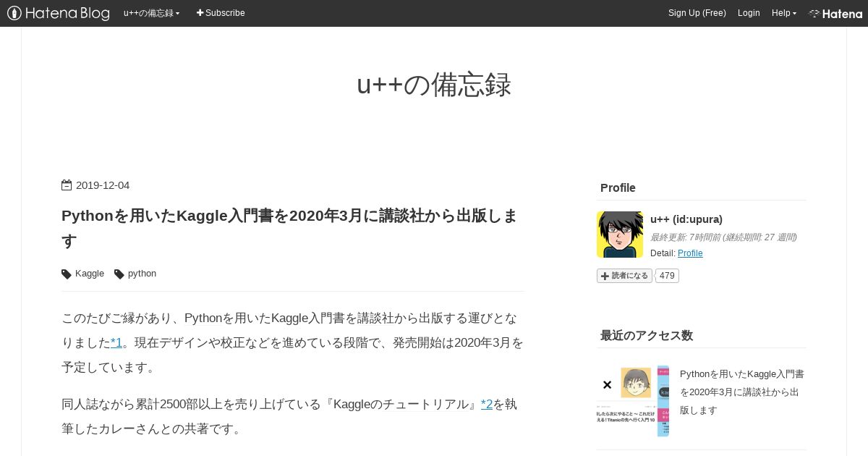Select the python category tag

coord(142,274)
